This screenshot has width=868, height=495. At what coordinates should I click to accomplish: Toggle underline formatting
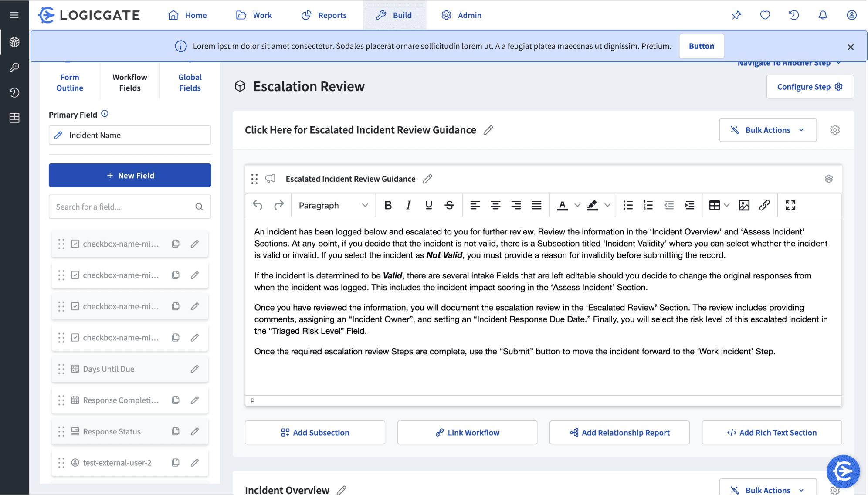pyautogui.click(x=429, y=205)
